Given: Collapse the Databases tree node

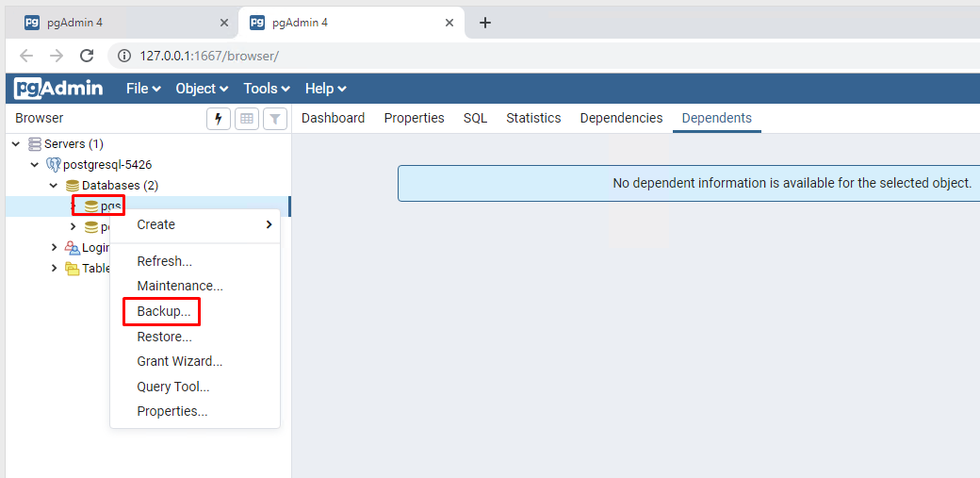Looking at the screenshot, I should [54, 186].
